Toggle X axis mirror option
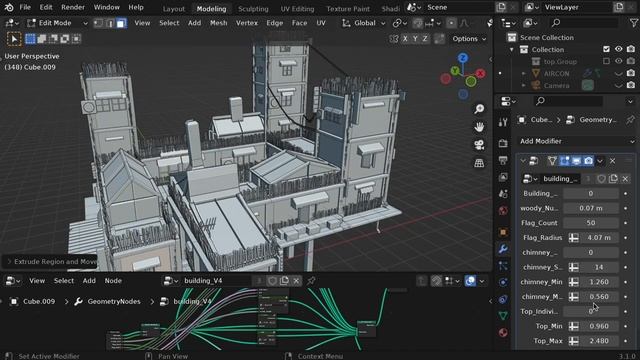This screenshot has height=360, width=640. point(405,39)
